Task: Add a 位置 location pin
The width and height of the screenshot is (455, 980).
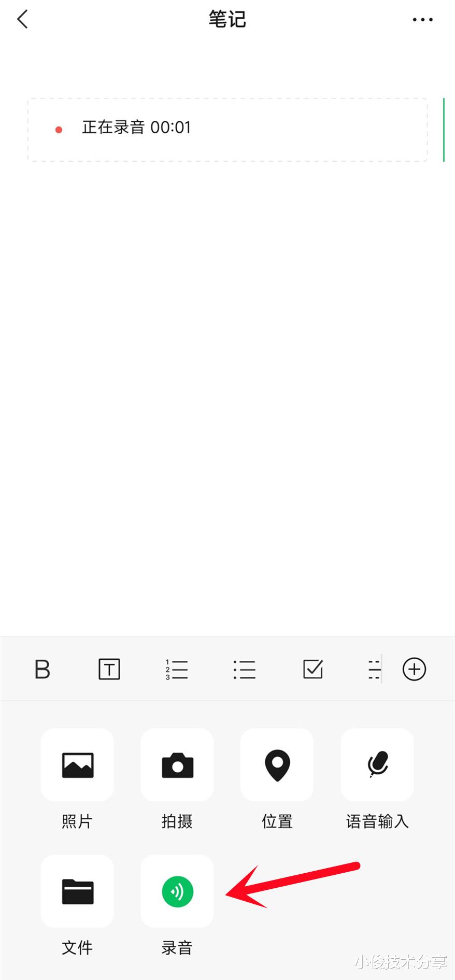Action: pyautogui.click(x=277, y=765)
